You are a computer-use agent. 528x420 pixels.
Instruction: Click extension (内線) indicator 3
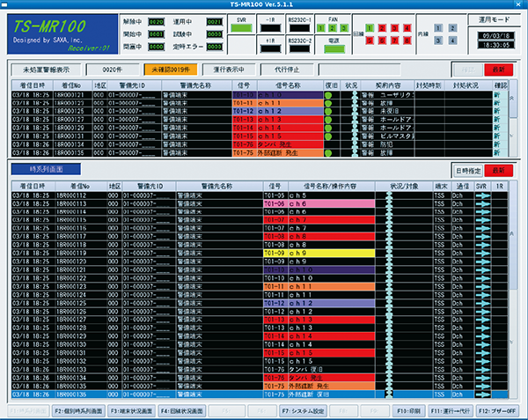437,41
